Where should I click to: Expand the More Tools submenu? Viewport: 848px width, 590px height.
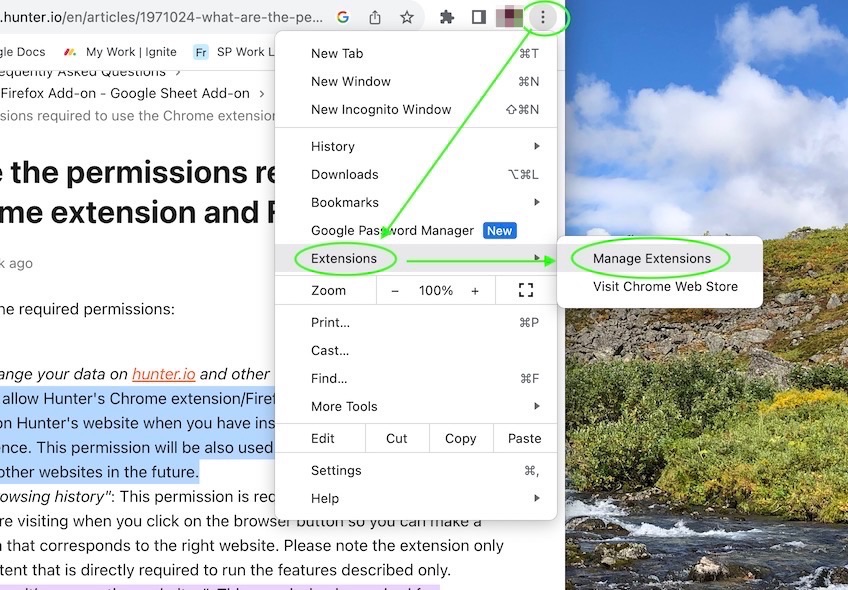[x=416, y=406]
